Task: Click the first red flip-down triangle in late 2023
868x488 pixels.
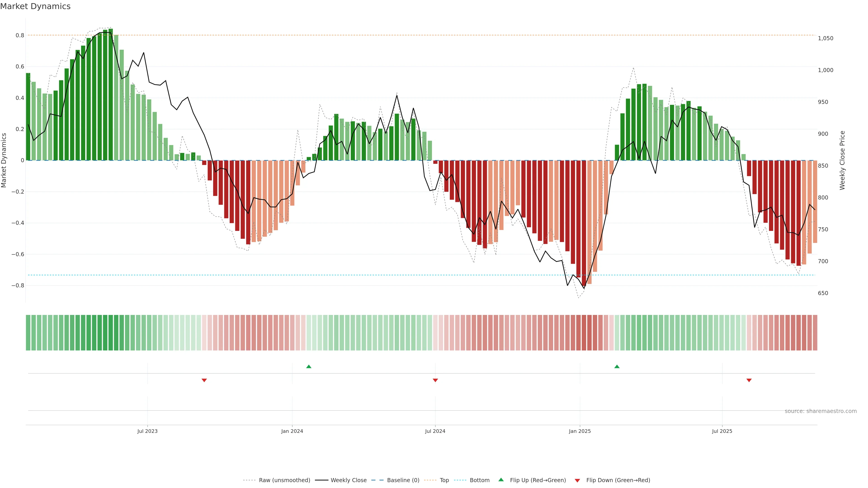Action: (204, 380)
